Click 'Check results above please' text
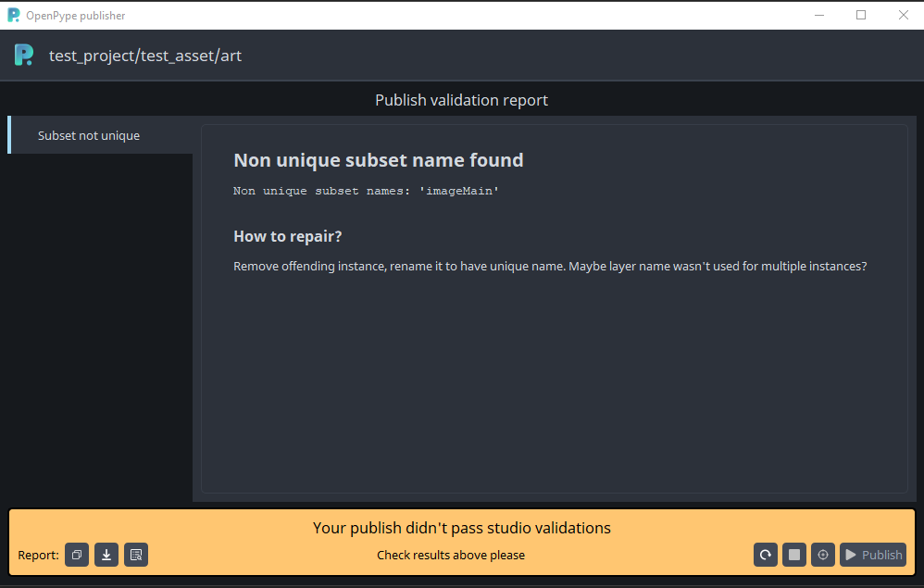 click(451, 555)
